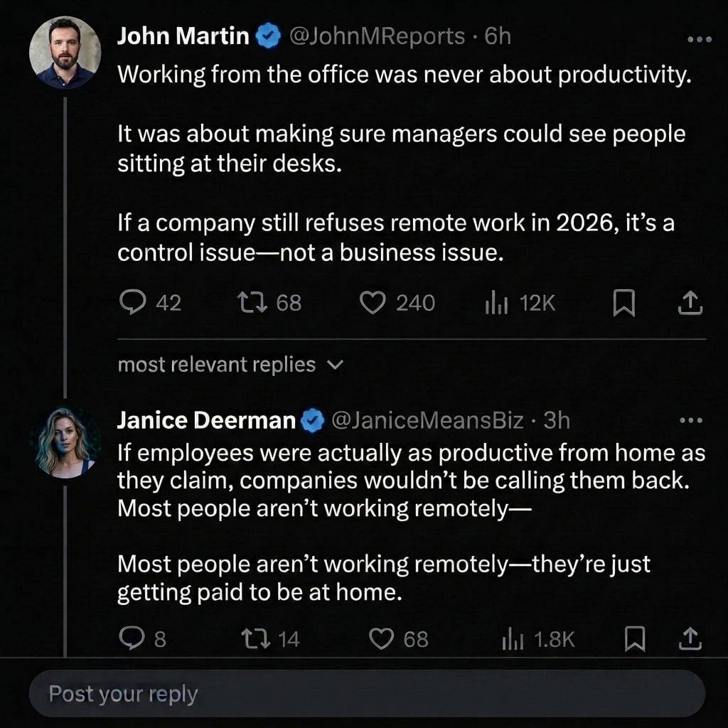Image resolution: width=728 pixels, height=728 pixels.
Task: Bookmark Janice Deerman's reply
Action: click(635, 639)
